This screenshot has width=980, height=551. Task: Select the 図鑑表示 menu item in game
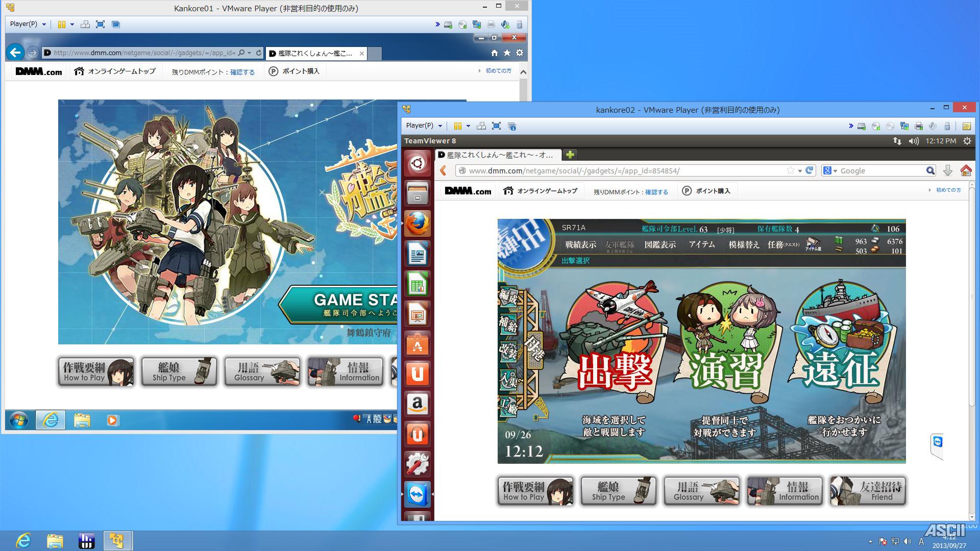[659, 245]
